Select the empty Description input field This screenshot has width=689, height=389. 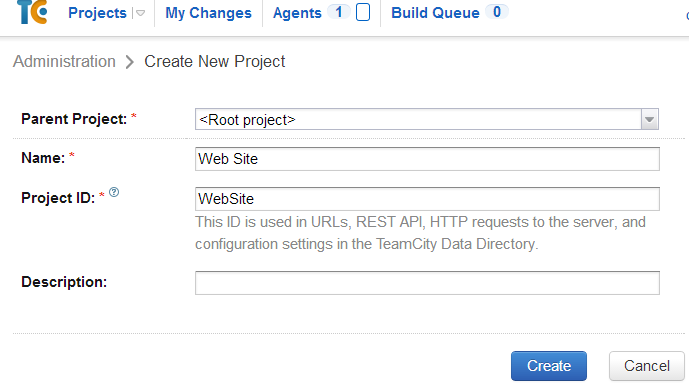tap(427, 283)
